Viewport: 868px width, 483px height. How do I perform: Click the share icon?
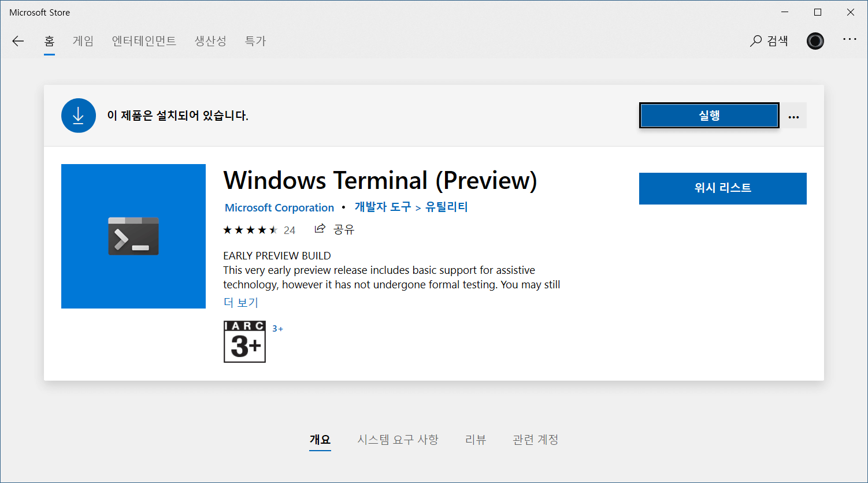click(x=320, y=229)
